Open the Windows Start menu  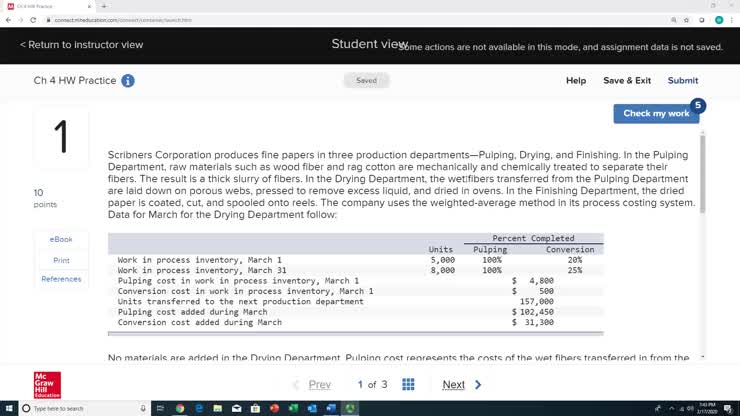[x=8, y=408]
